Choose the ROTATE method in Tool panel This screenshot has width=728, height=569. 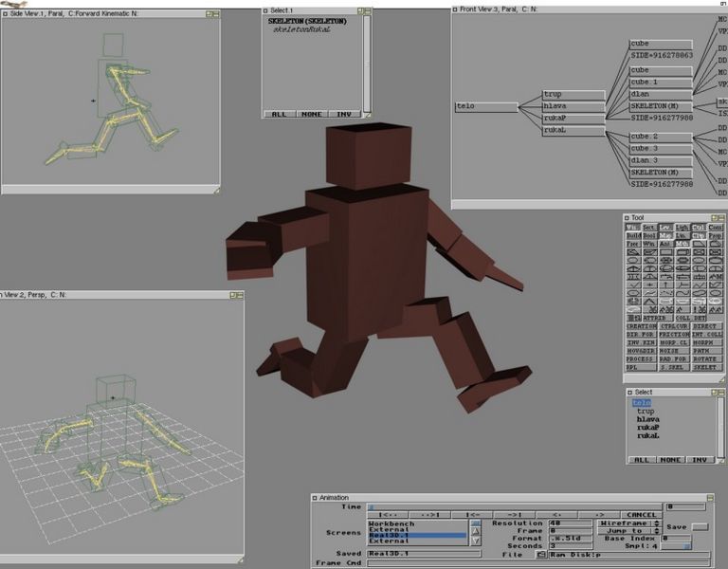pos(706,358)
